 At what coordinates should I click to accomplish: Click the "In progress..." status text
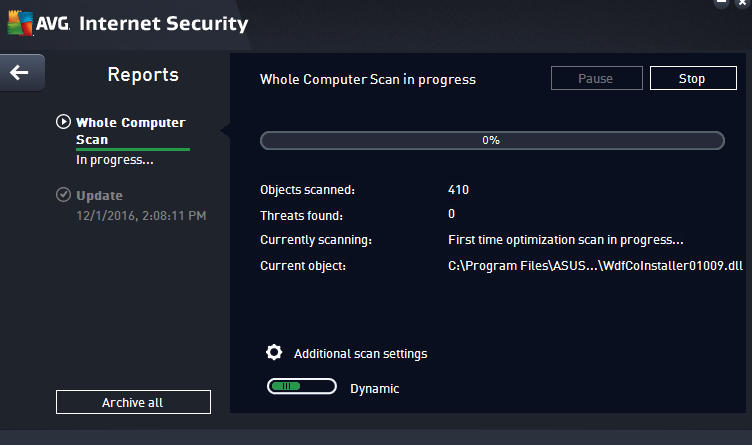114,159
